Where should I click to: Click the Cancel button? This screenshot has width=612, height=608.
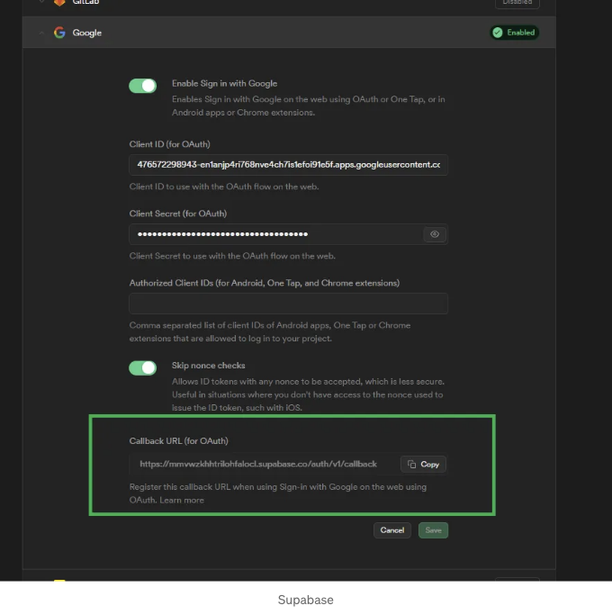(392, 530)
